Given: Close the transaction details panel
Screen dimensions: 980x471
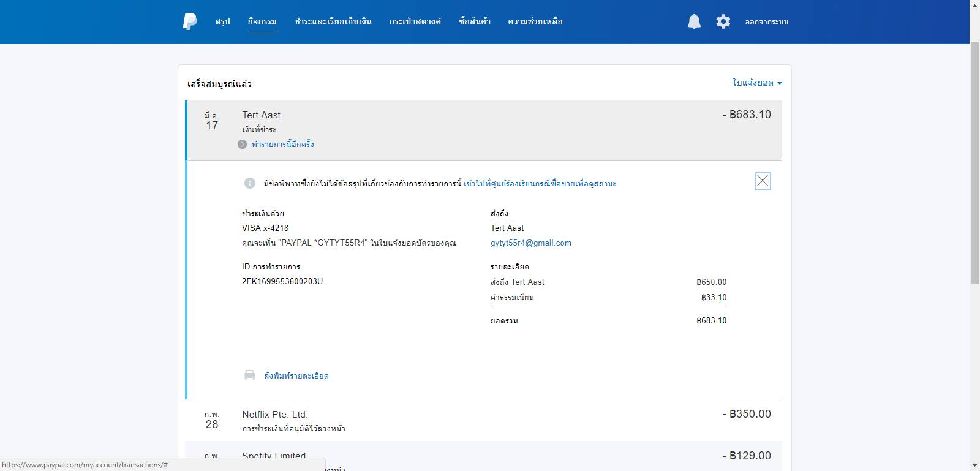Looking at the screenshot, I should (x=763, y=181).
